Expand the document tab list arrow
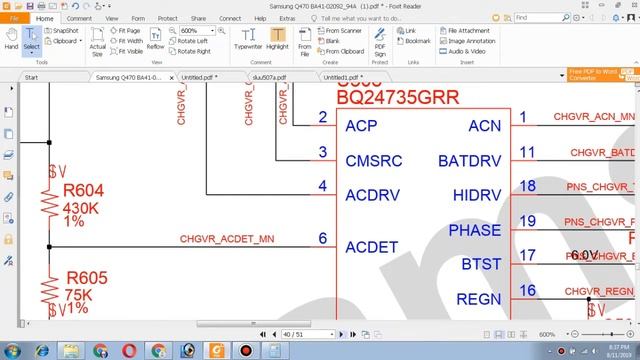Screen dimensions: 640x360 562,76
